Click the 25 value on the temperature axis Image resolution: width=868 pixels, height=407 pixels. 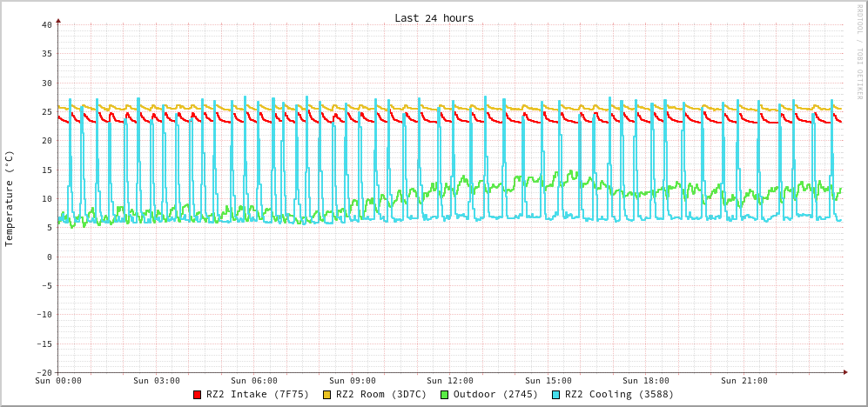click(x=46, y=111)
